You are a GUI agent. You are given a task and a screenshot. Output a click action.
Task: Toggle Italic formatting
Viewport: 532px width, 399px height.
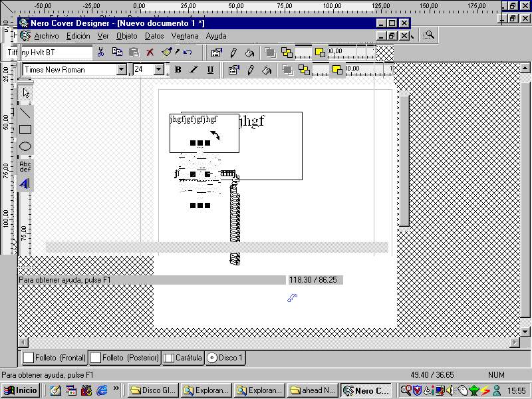coord(194,70)
